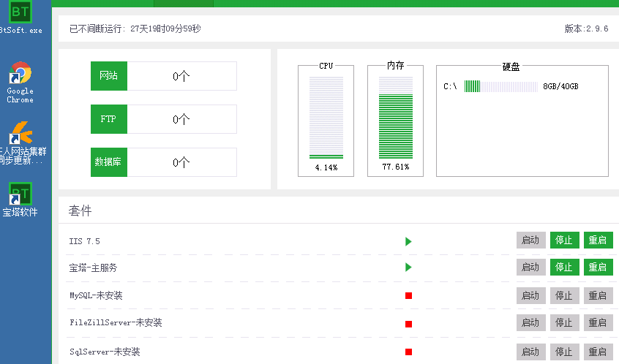Click the 77.61% memory value
Image resolution: width=619 pixels, height=364 pixels.
396,167
